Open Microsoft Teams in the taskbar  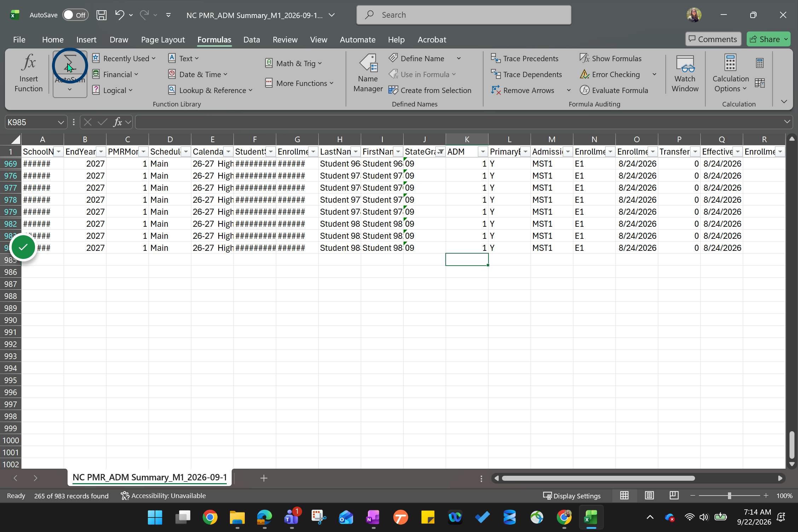(x=292, y=517)
